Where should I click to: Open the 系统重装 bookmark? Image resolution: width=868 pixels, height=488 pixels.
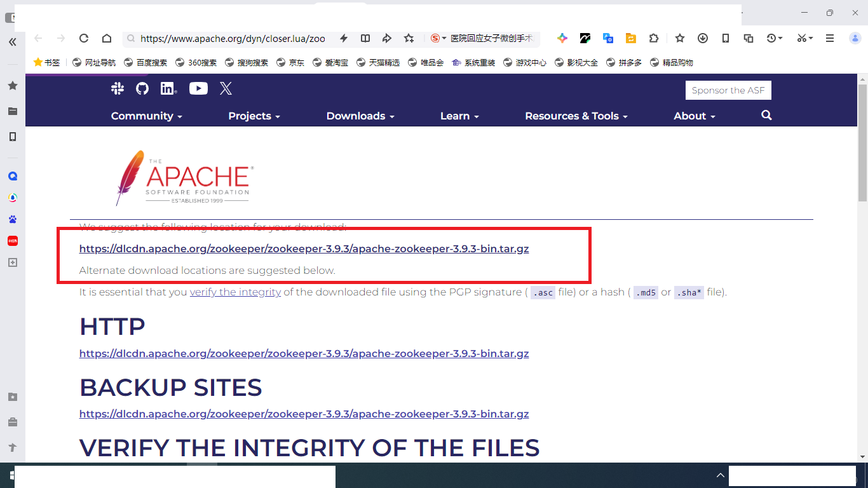click(x=473, y=62)
